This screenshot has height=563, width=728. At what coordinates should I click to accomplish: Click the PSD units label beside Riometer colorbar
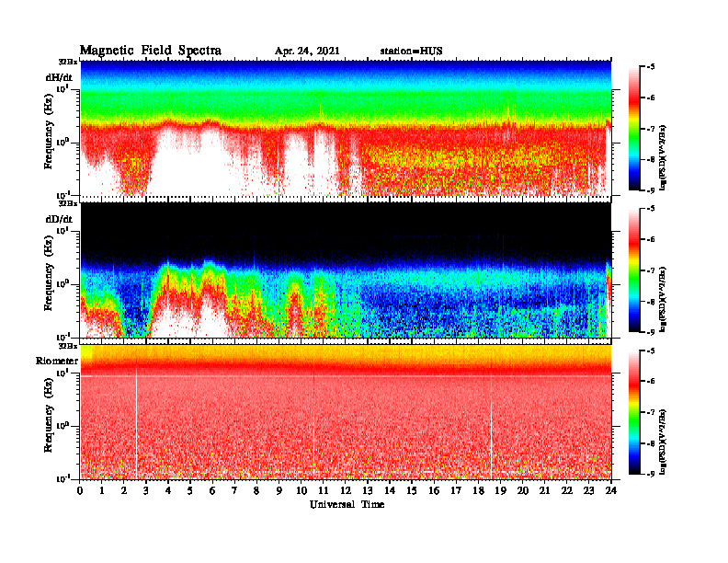pos(663,442)
